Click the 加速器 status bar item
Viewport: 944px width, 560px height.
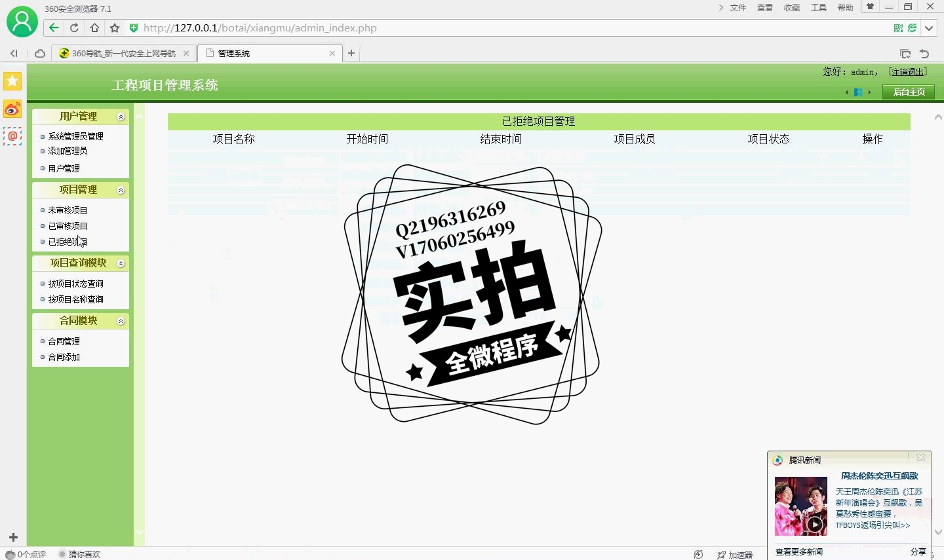(x=735, y=555)
